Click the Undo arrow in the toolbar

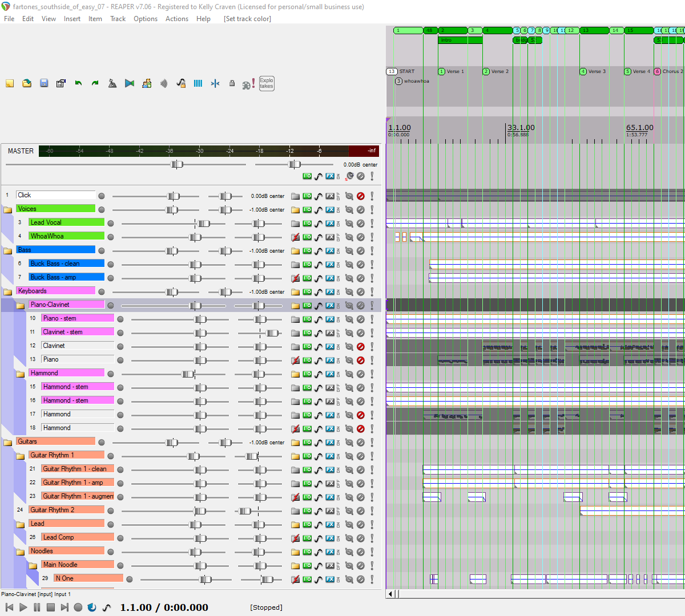click(x=78, y=83)
